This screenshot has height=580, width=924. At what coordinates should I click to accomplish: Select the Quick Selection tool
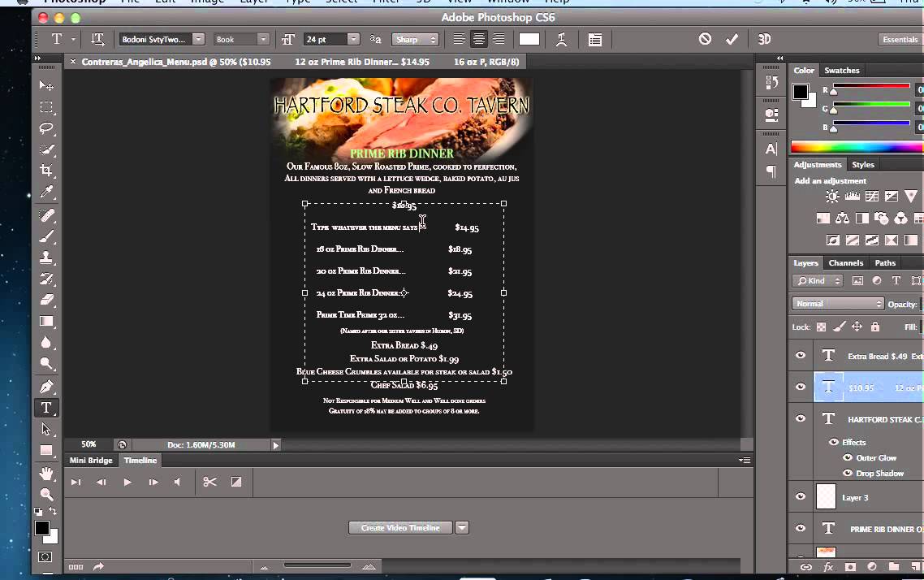pyautogui.click(x=46, y=149)
